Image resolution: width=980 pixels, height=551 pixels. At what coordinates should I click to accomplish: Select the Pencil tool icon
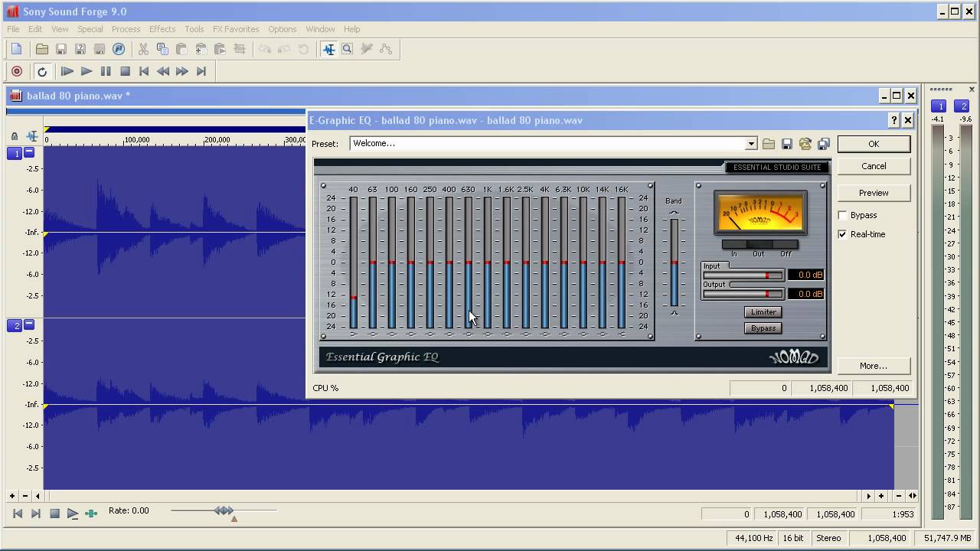point(367,49)
